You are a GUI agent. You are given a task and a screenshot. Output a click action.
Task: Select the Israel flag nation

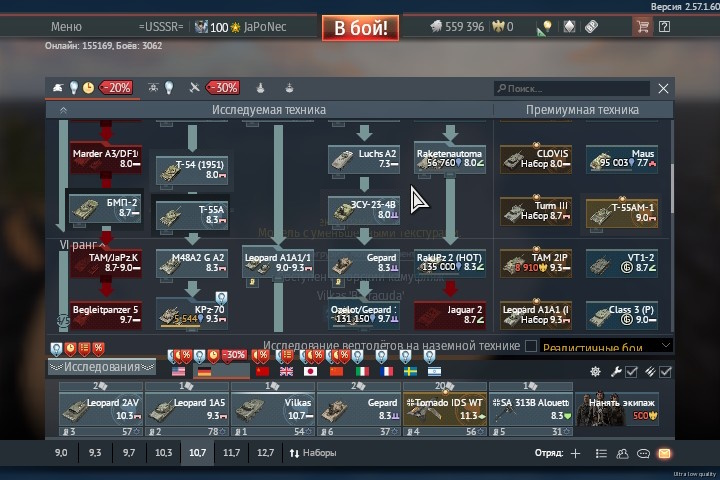[x=434, y=371]
